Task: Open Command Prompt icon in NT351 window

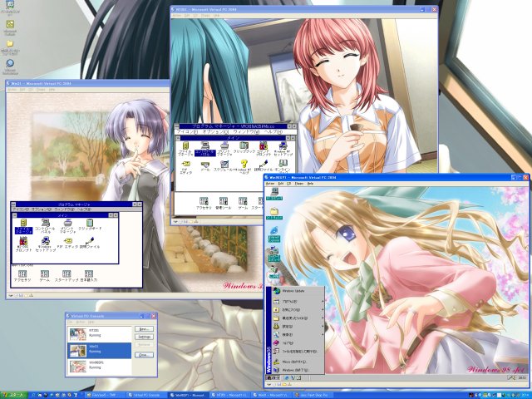Action: (x=264, y=150)
